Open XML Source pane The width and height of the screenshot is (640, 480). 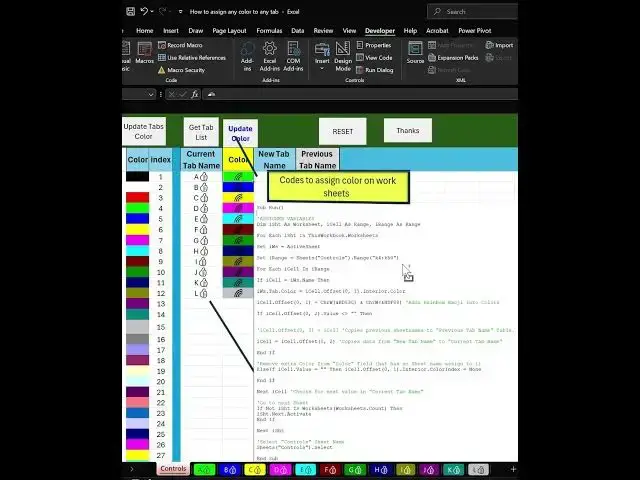[415, 53]
